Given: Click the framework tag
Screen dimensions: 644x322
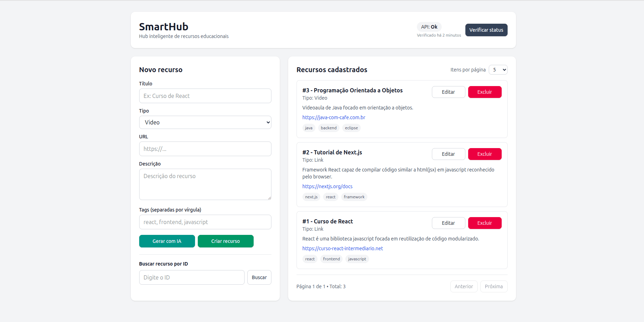Looking at the screenshot, I should click(x=354, y=197).
